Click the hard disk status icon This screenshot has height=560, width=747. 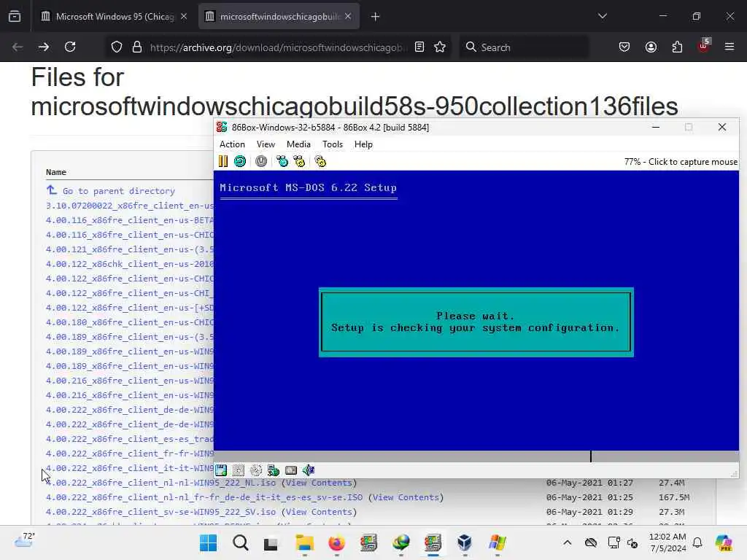290,470
